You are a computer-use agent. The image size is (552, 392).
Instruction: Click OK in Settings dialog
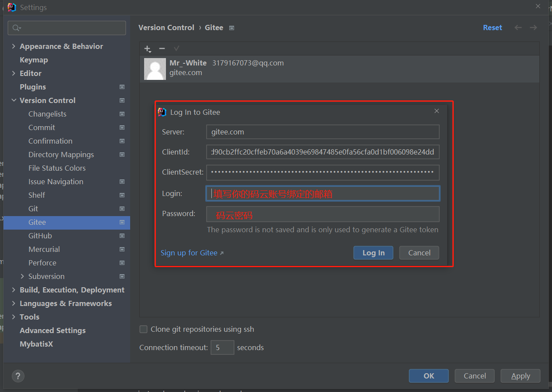tap(429, 376)
